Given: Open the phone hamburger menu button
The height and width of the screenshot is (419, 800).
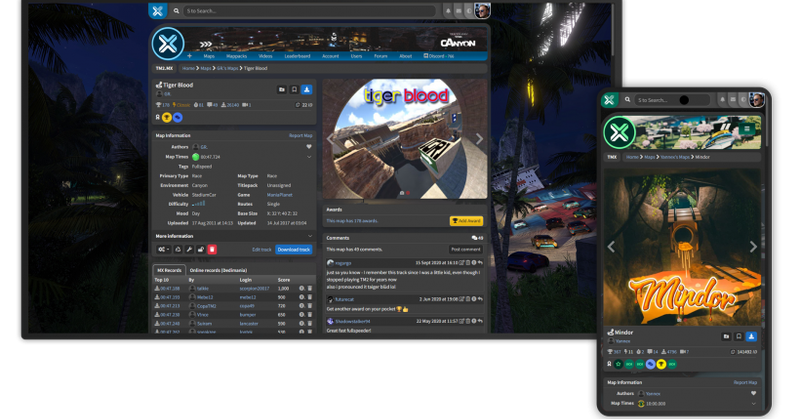Looking at the screenshot, I should pyautogui.click(x=747, y=129).
